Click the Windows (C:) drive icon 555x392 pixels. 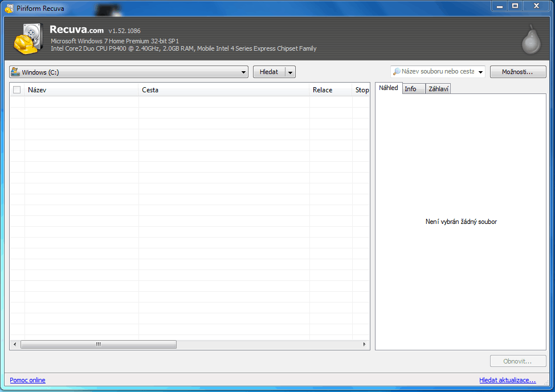(15, 72)
